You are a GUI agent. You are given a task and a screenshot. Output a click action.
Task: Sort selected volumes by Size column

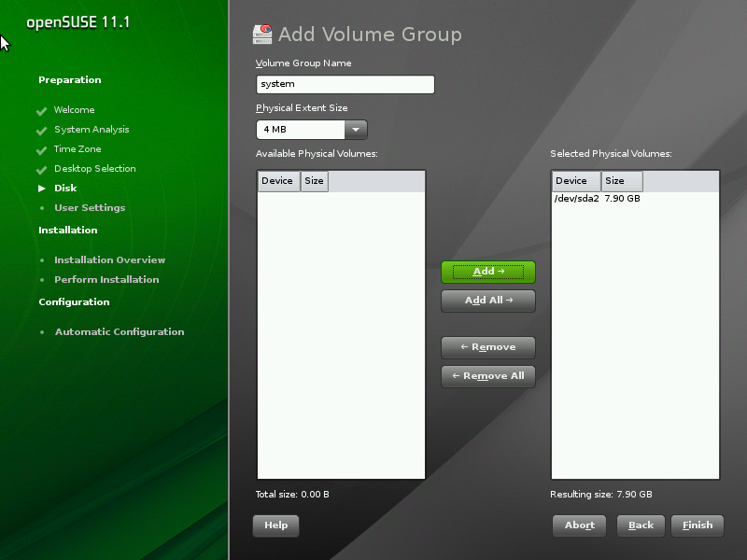tap(622, 181)
